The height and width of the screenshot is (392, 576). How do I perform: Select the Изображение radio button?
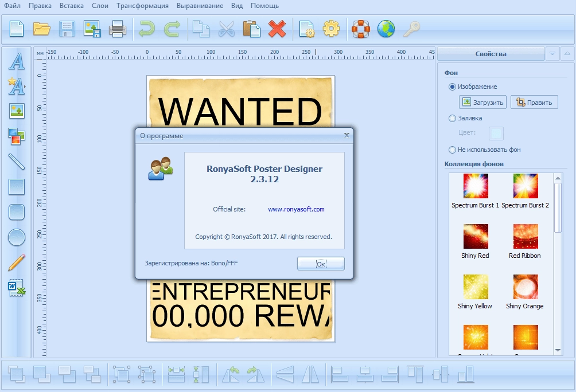coord(452,87)
